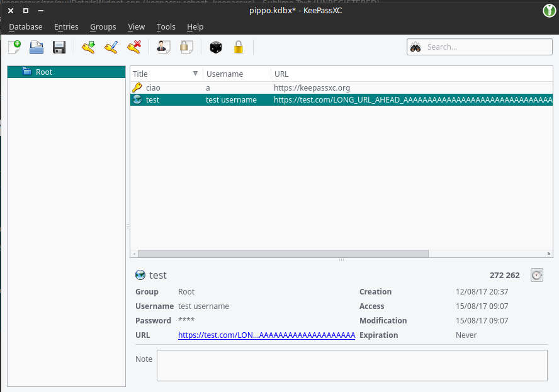The height and width of the screenshot is (392, 559).
Task: Click the Modification date 15/08/17 09:07
Action: 482,320
